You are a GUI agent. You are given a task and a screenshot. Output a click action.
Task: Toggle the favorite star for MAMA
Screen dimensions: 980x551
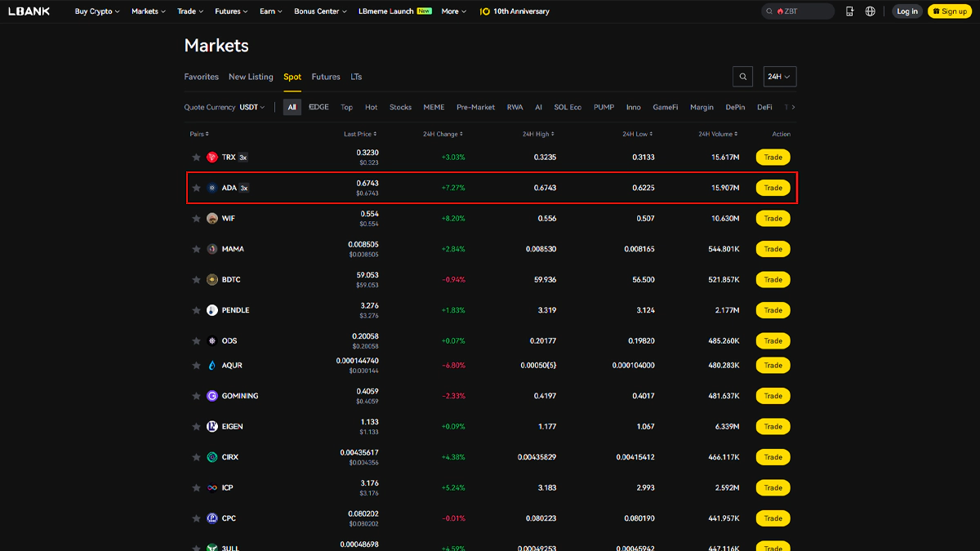pos(196,249)
